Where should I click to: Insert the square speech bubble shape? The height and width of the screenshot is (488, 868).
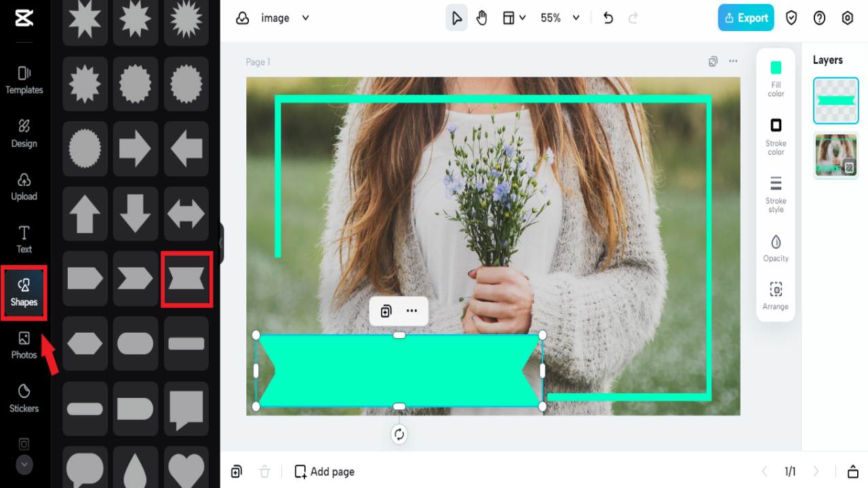coord(186,409)
